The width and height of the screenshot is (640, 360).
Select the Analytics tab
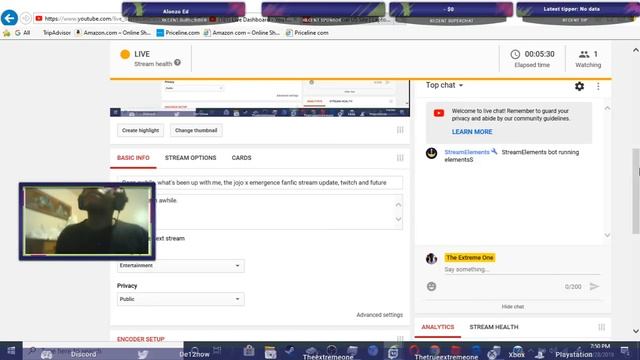point(438,327)
